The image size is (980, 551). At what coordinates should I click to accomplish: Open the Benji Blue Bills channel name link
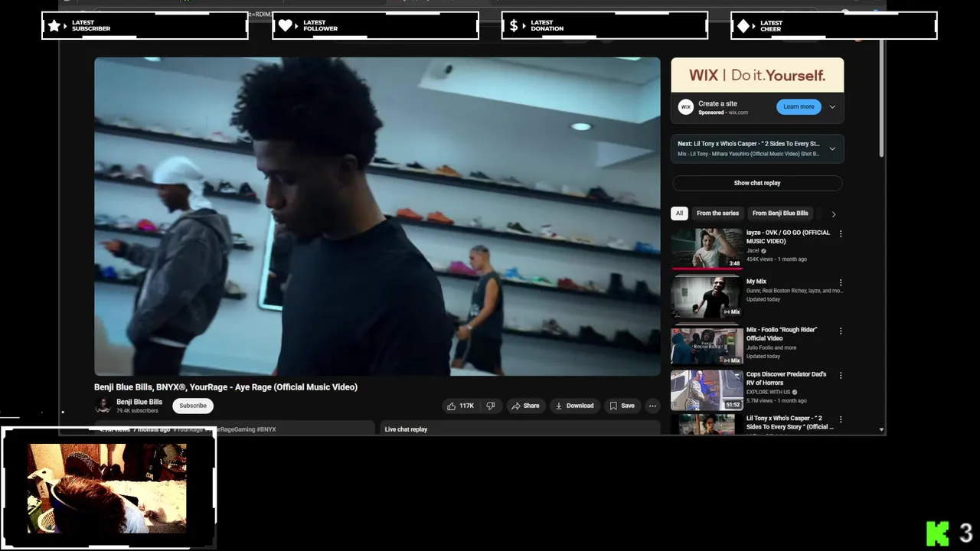point(139,402)
